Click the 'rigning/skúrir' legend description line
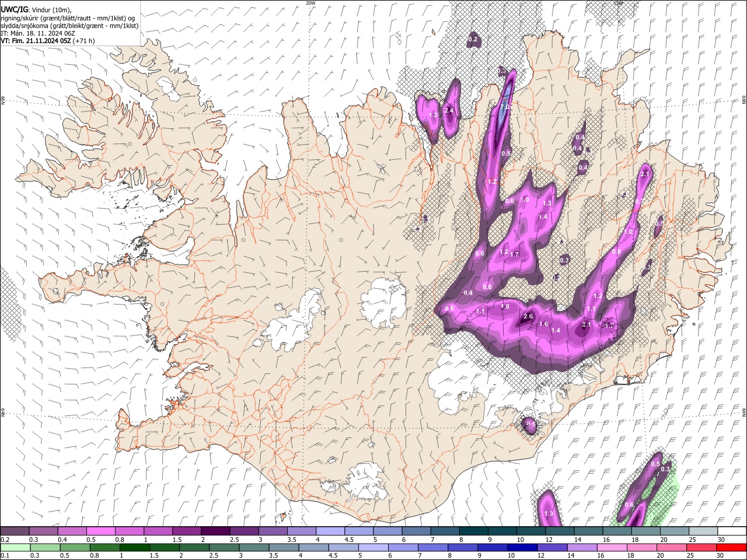 68,18
